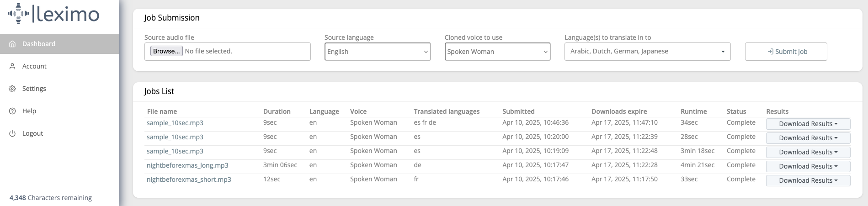Open sample_10sec.mp3 submitted at 10:46:36

[x=175, y=123]
